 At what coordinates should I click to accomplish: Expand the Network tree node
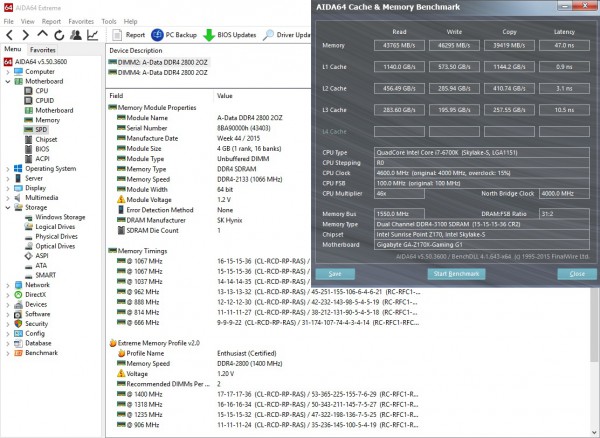[8, 285]
